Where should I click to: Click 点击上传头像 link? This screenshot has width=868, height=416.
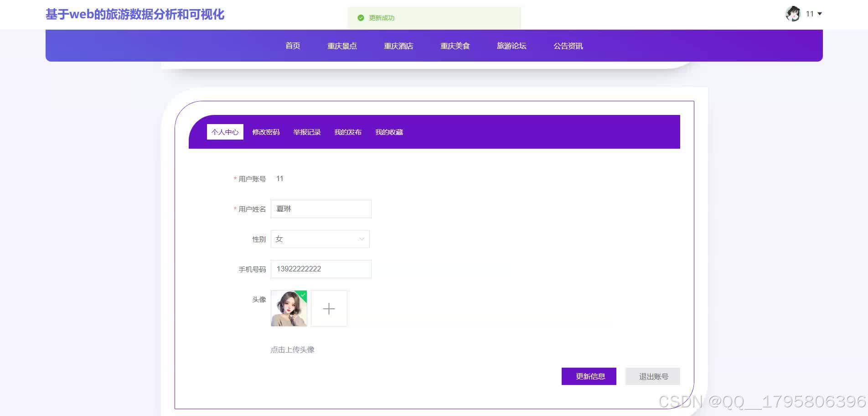click(292, 349)
